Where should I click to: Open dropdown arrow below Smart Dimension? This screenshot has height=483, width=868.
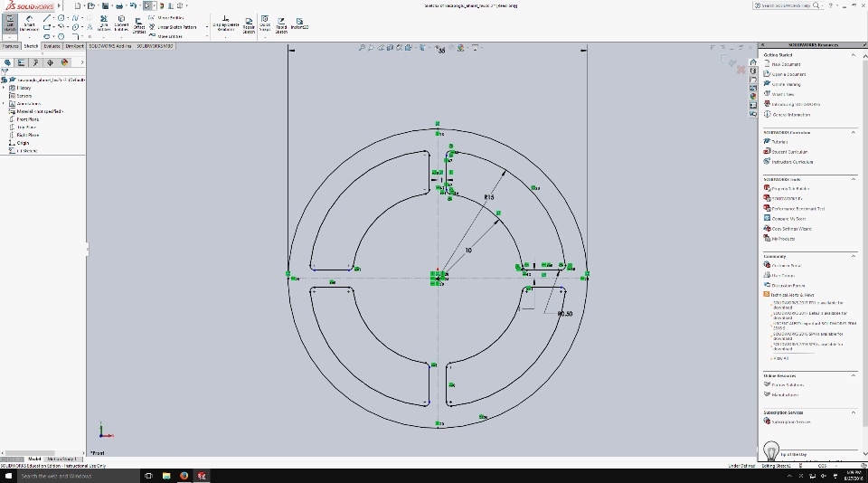pyautogui.click(x=29, y=36)
